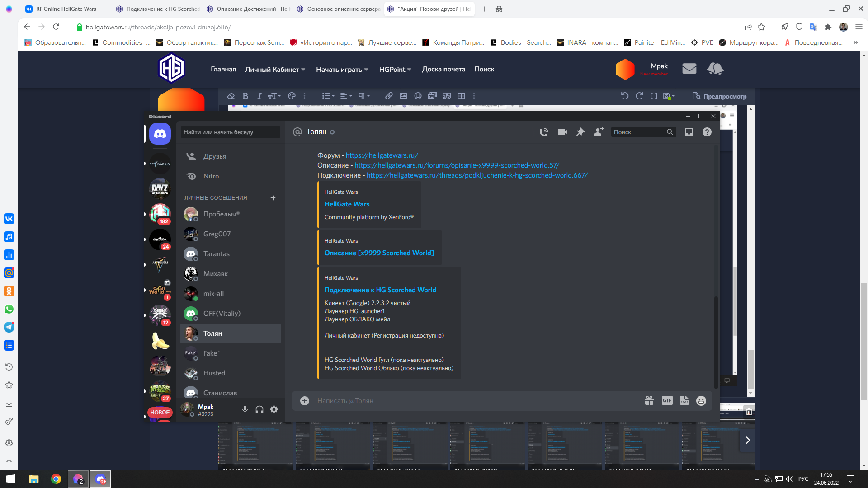Open forum messages envelope icon
Image resolution: width=868 pixels, height=488 pixels.
pos(689,69)
